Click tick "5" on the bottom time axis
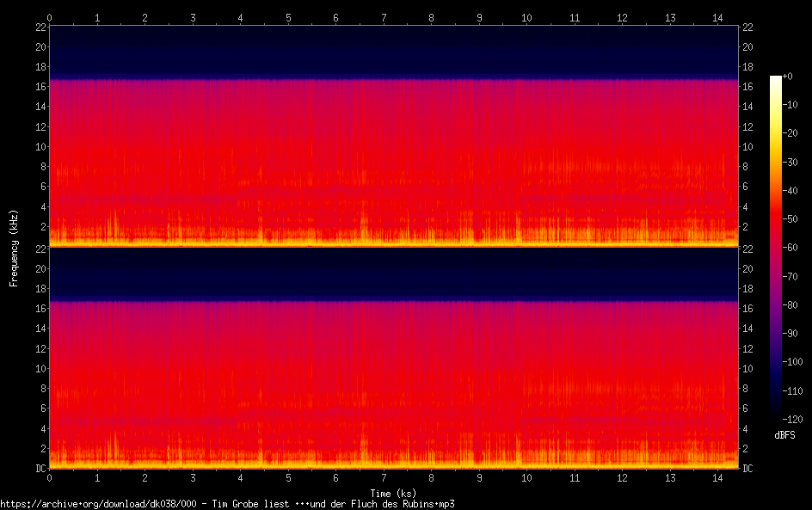 (x=288, y=478)
